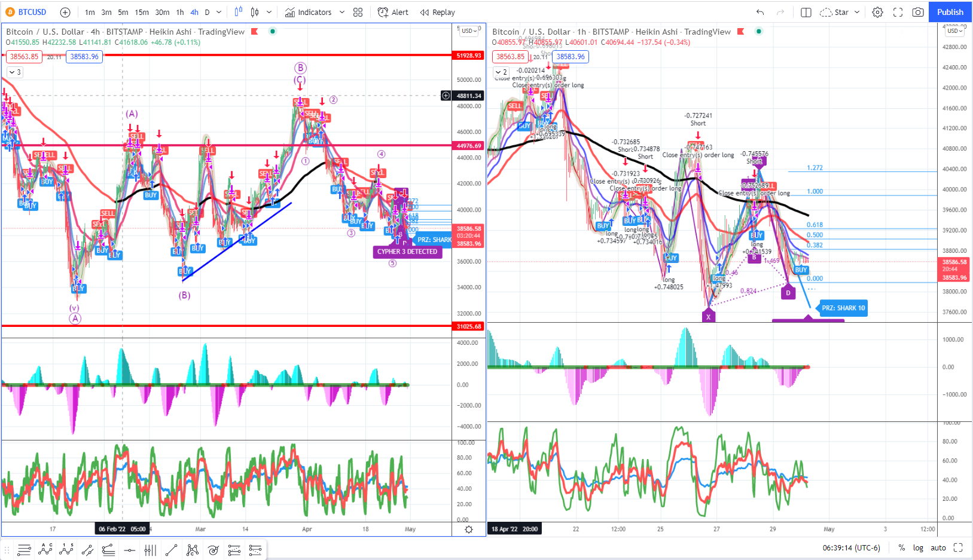Select the 15m timeframe
Viewport: 973px width, 560px height.
click(x=142, y=12)
